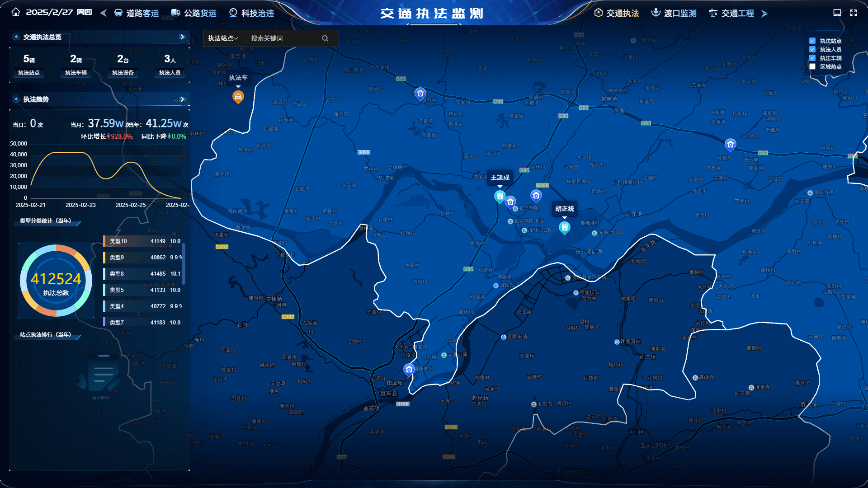The image size is (868, 488).
Task: Uncheck the 执法站点 layer checkbox
Action: pos(812,41)
